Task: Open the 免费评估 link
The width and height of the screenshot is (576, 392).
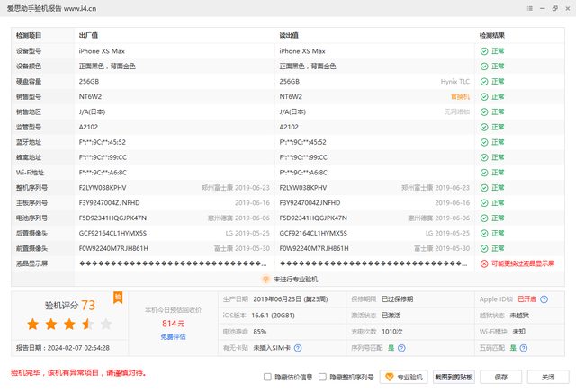Action: [x=173, y=336]
